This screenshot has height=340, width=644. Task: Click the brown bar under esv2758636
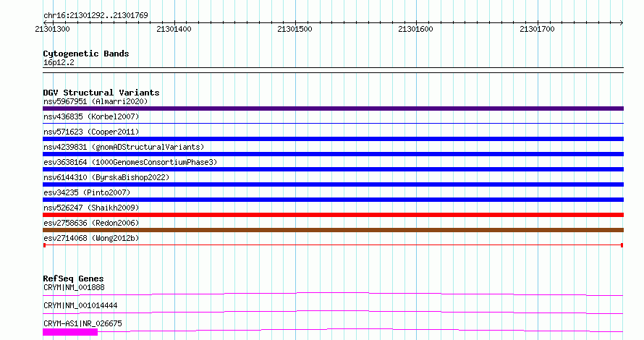(333, 230)
